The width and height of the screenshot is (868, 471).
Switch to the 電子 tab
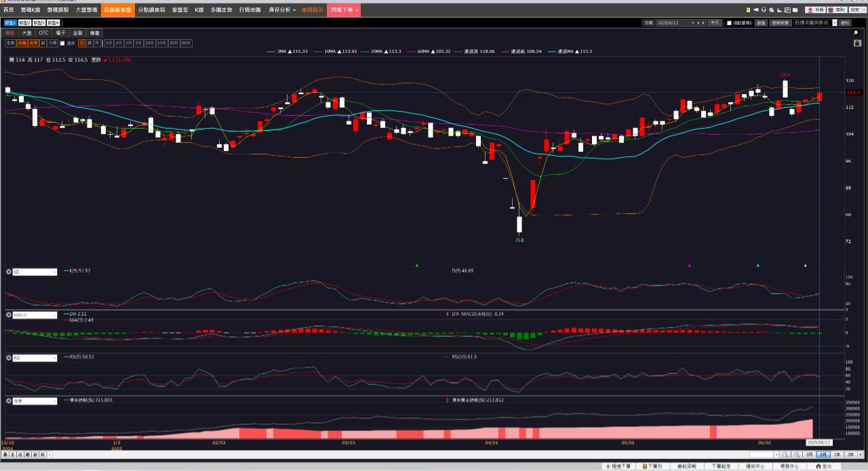pyautogui.click(x=60, y=33)
